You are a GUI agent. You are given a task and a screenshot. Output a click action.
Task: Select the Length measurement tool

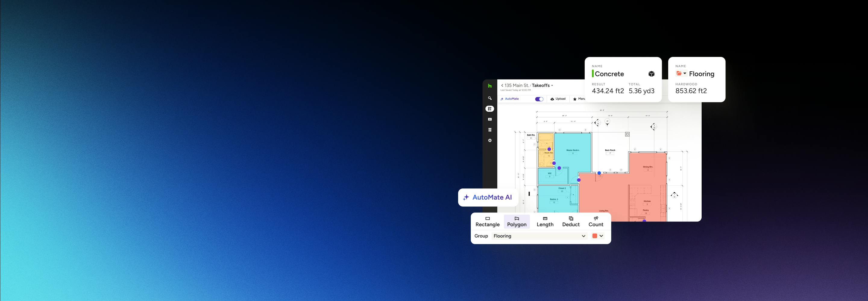(x=545, y=222)
